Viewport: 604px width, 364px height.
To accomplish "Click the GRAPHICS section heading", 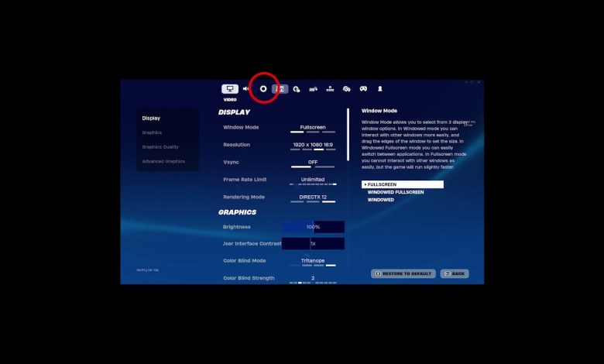I will (x=237, y=212).
